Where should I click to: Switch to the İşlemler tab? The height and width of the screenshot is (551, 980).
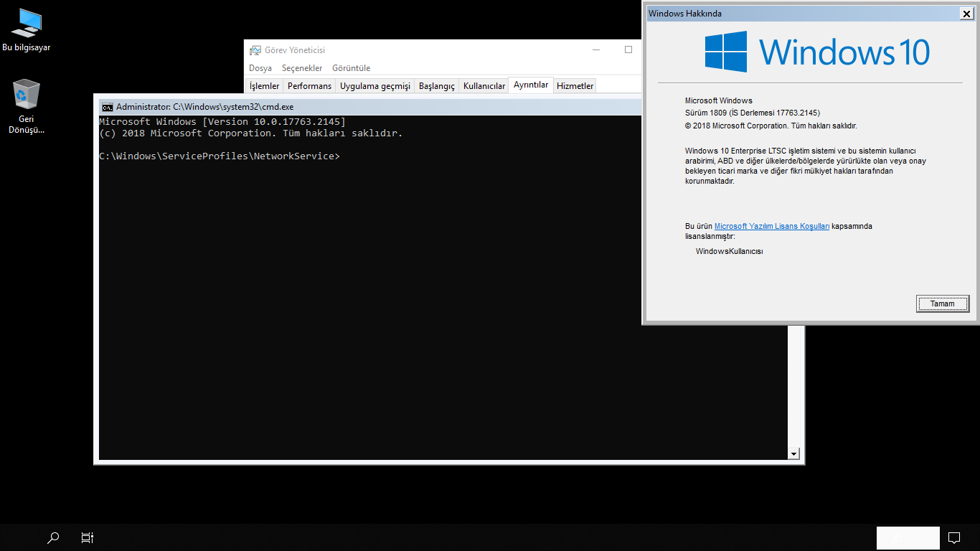264,86
